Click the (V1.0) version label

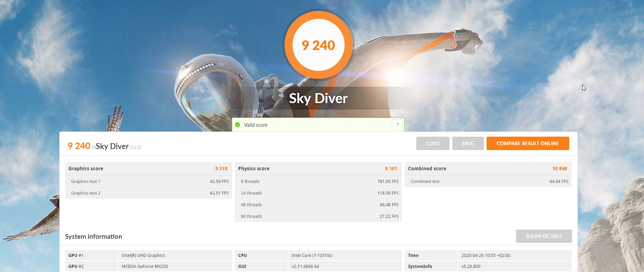[135, 147]
